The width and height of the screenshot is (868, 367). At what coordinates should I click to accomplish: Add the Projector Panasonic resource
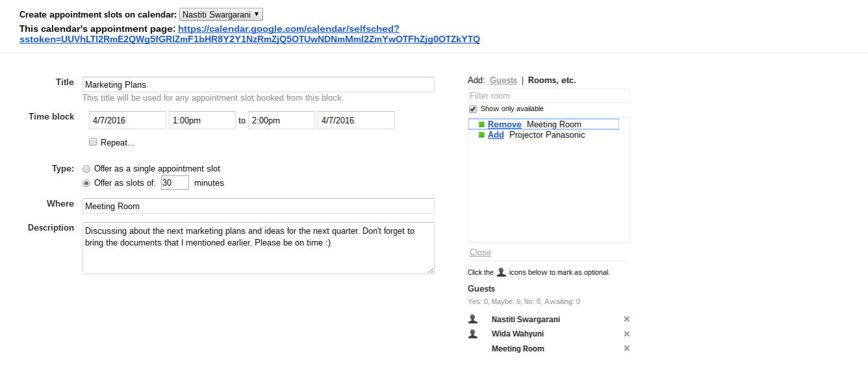coord(496,135)
